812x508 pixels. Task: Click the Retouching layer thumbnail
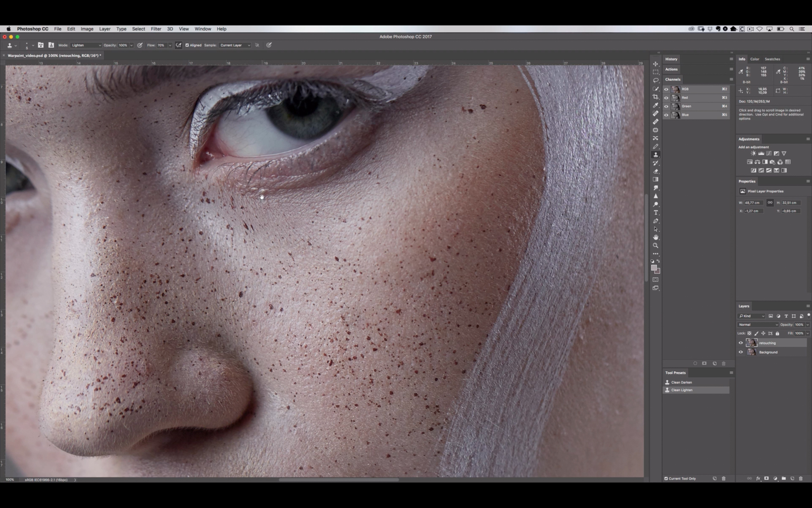click(x=751, y=343)
